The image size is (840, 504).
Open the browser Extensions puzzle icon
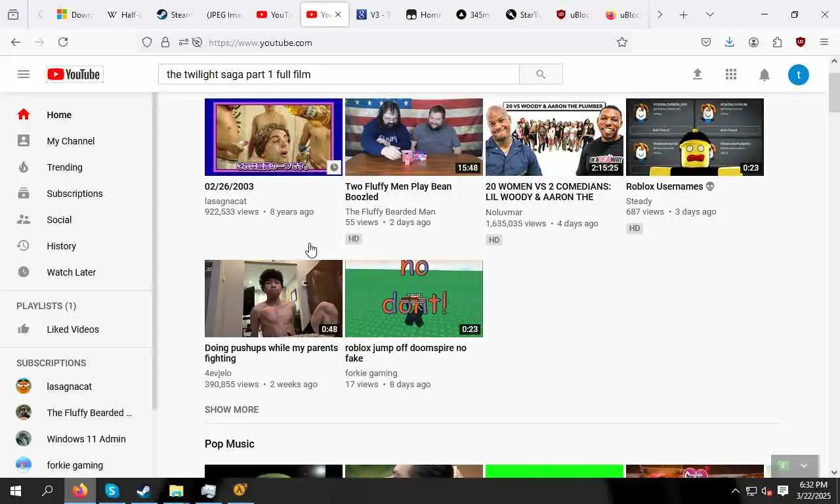[x=777, y=42]
